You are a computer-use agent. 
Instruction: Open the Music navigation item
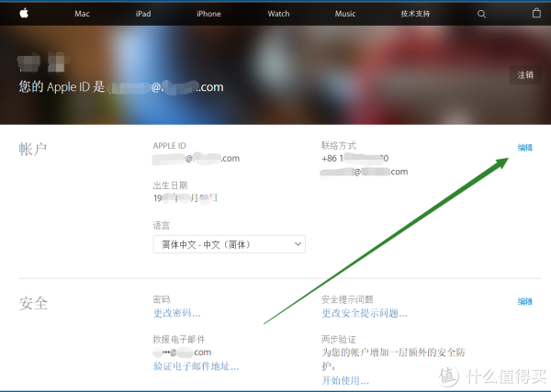point(345,14)
